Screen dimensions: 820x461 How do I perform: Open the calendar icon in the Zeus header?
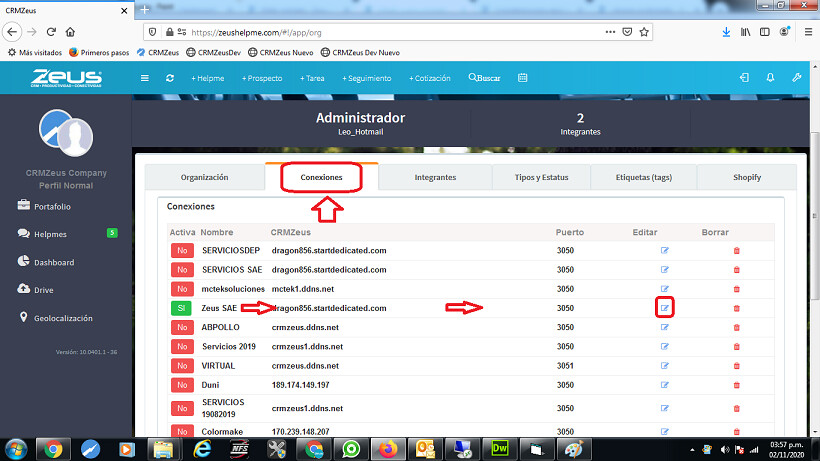coord(522,77)
